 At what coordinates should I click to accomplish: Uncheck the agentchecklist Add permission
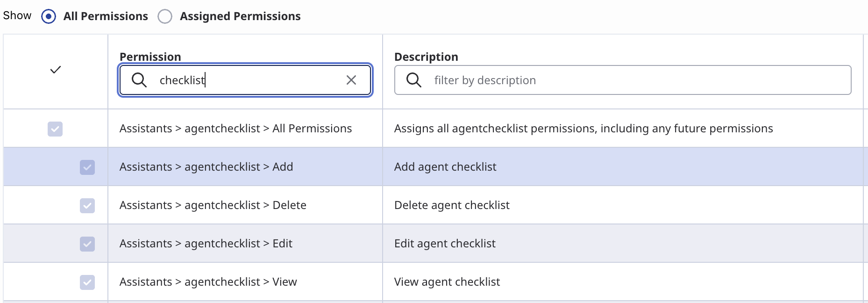[87, 167]
